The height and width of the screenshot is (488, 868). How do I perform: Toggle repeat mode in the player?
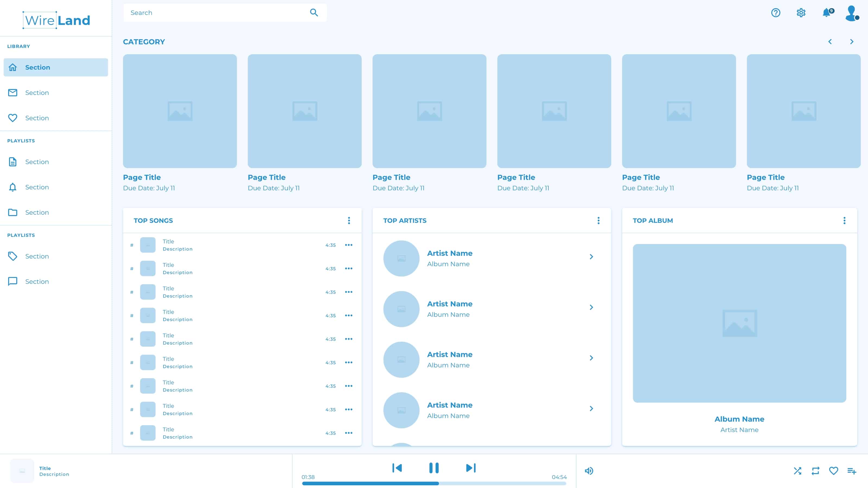[815, 470]
